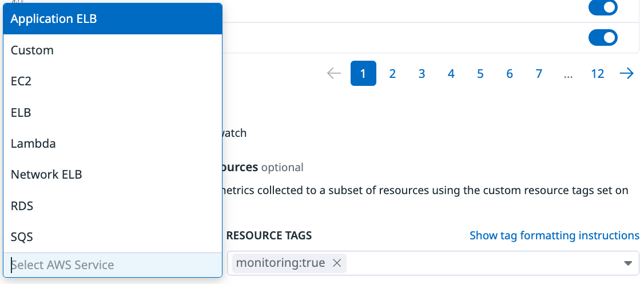Screen dimensions: 644x284
Task: Focus the Select AWS Service search field
Action: (113, 265)
